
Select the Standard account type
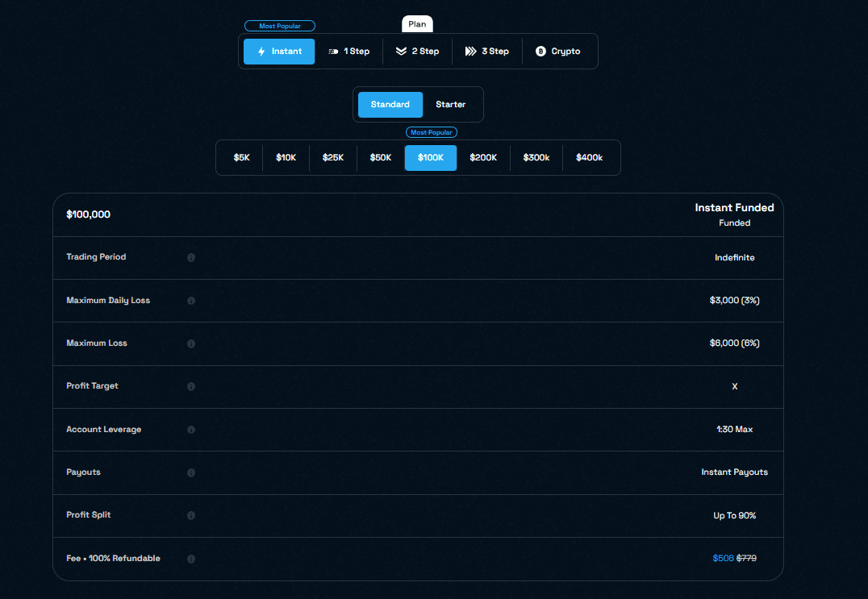(x=390, y=105)
